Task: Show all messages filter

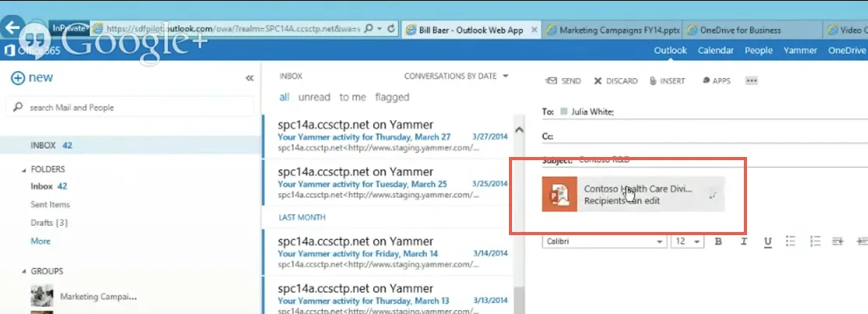Action: tap(284, 97)
